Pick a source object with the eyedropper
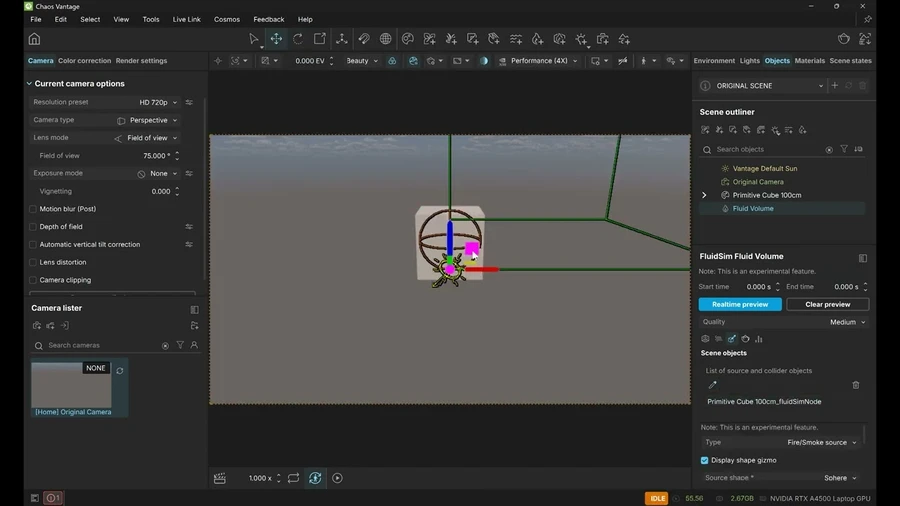This screenshot has width=900, height=506. [713, 385]
